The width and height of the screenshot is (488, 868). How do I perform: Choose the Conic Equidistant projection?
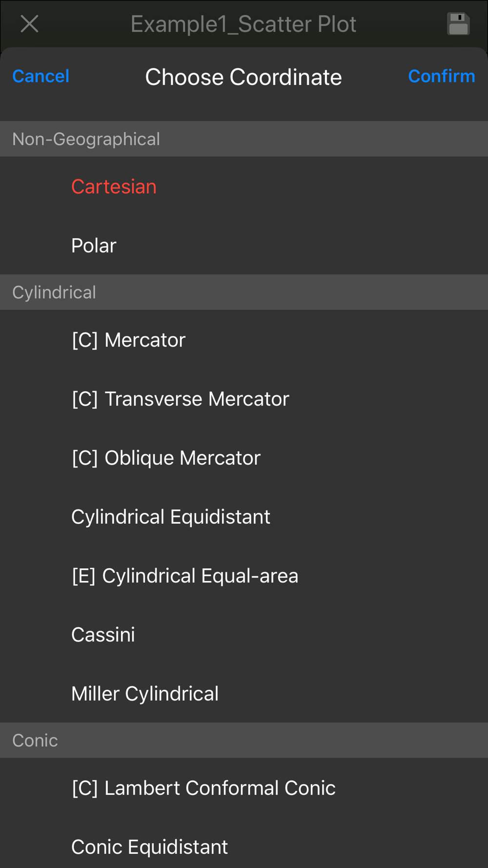244,847
